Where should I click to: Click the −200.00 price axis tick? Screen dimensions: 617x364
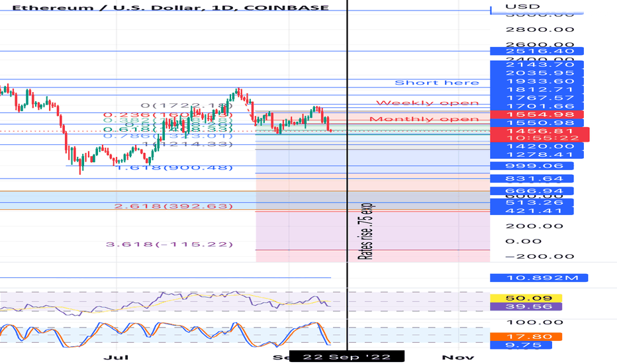coord(540,257)
